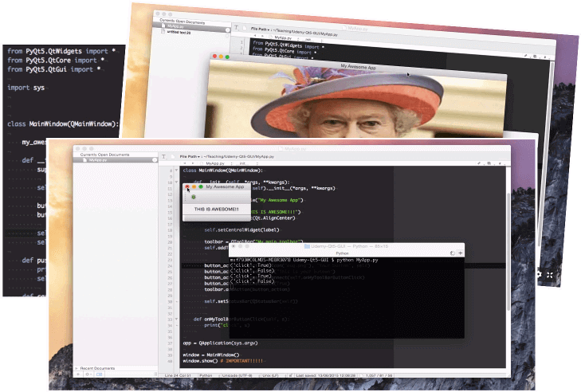Go to next document arrow in front editor
581x392 pixels.
tap(193, 163)
